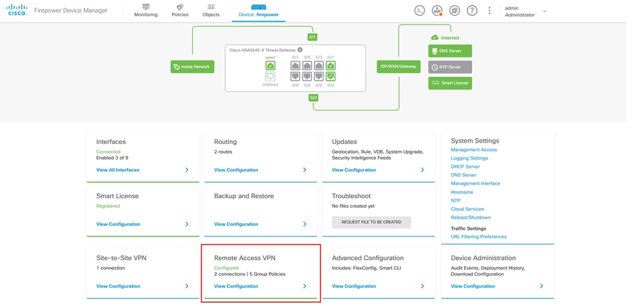Open the CLI console icon

(419, 11)
